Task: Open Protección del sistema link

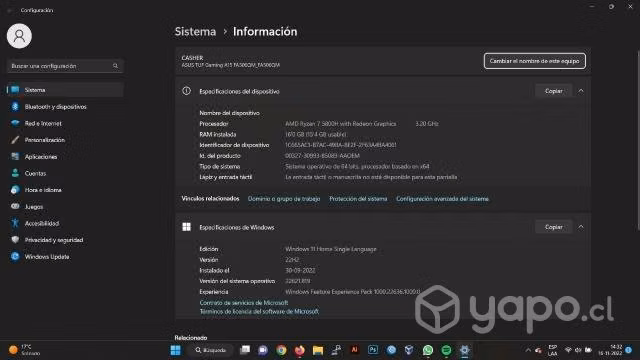Action: (x=358, y=199)
